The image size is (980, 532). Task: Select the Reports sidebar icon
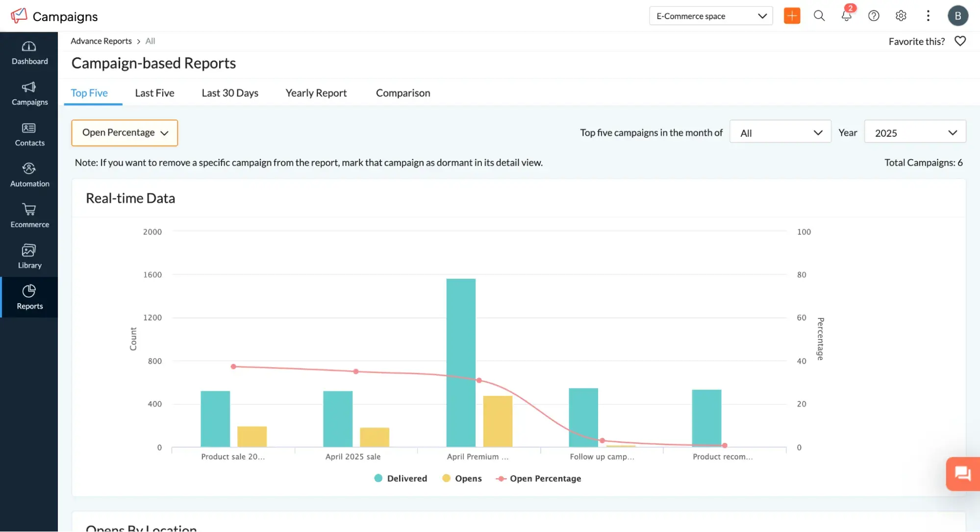pyautogui.click(x=29, y=297)
